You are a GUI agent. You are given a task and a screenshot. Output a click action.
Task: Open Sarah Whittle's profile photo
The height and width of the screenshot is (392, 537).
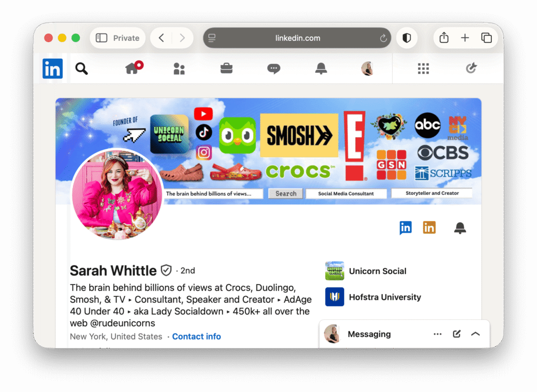tap(117, 194)
